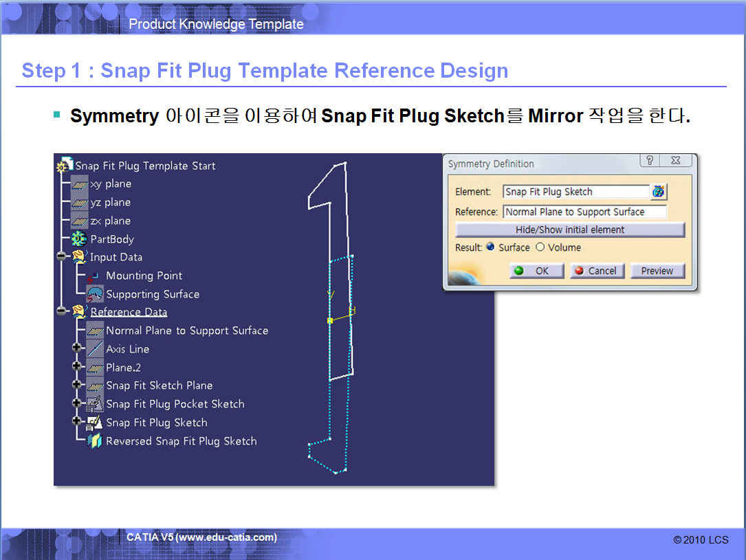The image size is (746, 560).
Task: Click the xy plane icon in tree
Action: (79, 184)
